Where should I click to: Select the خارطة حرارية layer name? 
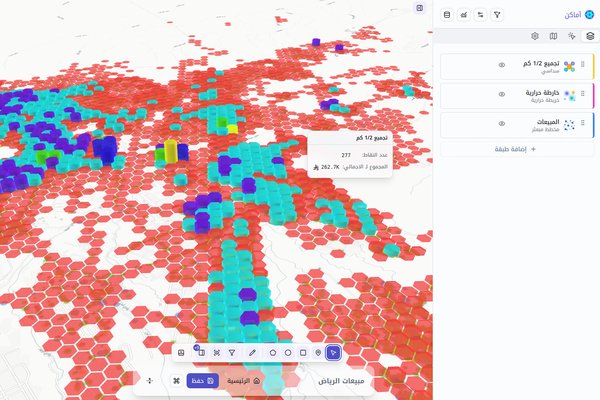pyautogui.click(x=542, y=93)
